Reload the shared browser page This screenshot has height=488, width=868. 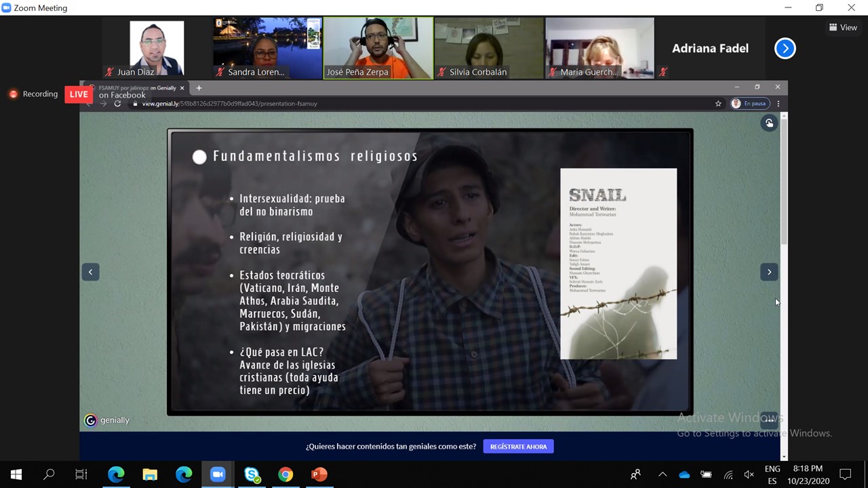pyautogui.click(x=117, y=104)
